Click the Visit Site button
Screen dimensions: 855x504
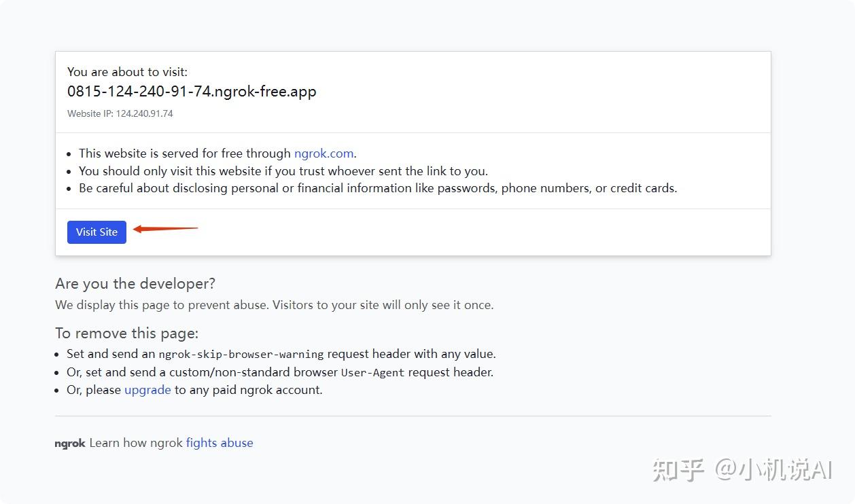[x=97, y=232]
